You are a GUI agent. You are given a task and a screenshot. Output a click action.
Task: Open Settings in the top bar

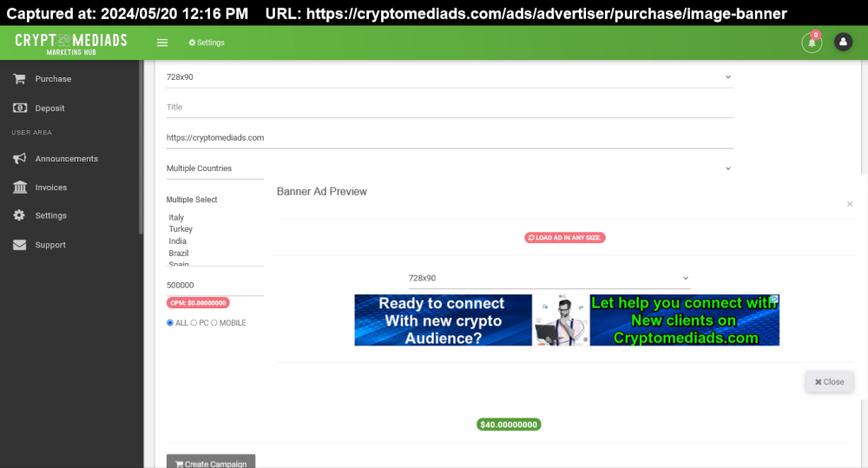pyautogui.click(x=207, y=43)
